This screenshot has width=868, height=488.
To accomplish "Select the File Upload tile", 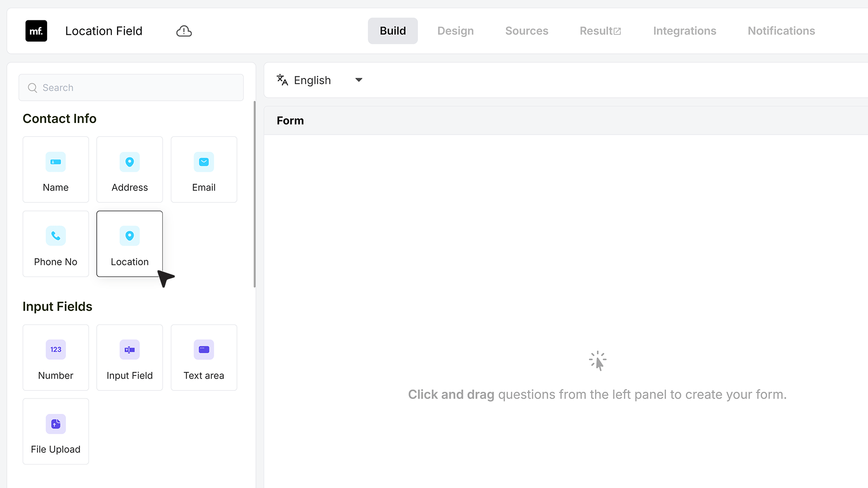I will pos(56,432).
